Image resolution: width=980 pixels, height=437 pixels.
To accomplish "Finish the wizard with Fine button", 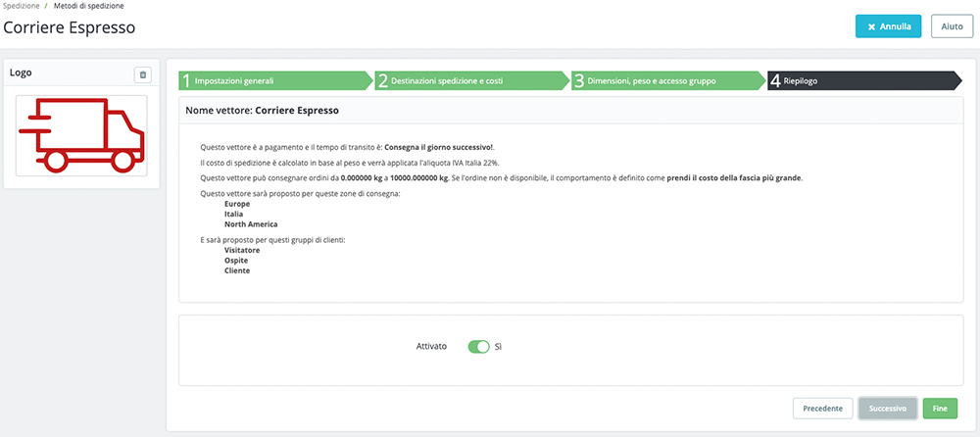I will click(940, 409).
